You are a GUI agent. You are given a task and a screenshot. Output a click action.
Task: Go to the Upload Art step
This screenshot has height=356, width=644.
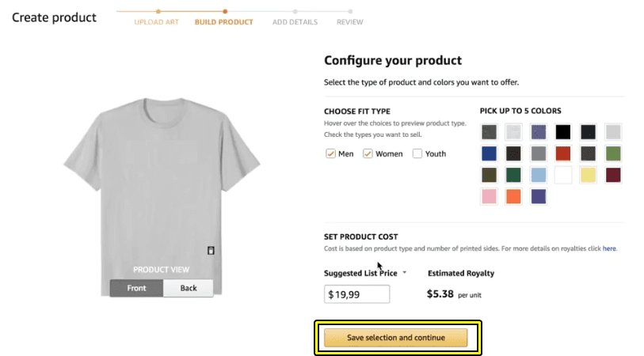158,21
